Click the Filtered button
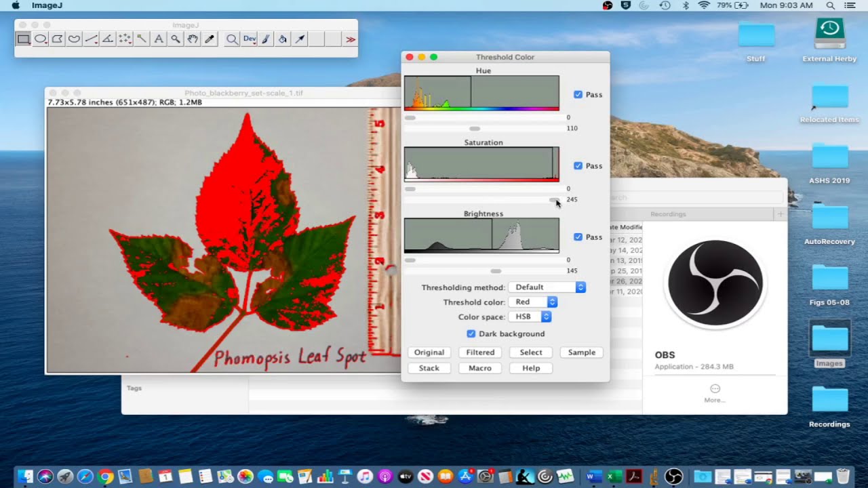This screenshot has width=868, height=488. pyautogui.click(x=480, y=352)
